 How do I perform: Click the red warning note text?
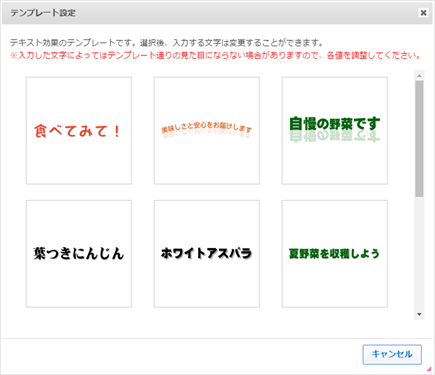click(215, 55)
